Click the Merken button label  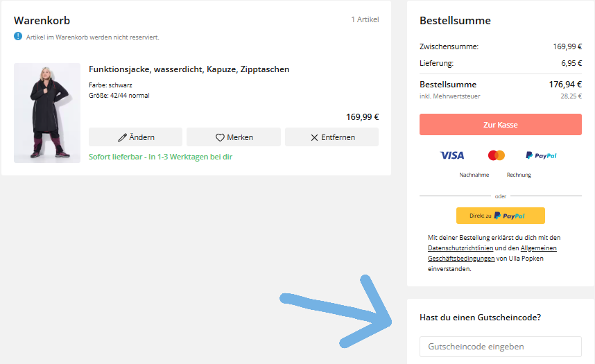pos(240,137)
